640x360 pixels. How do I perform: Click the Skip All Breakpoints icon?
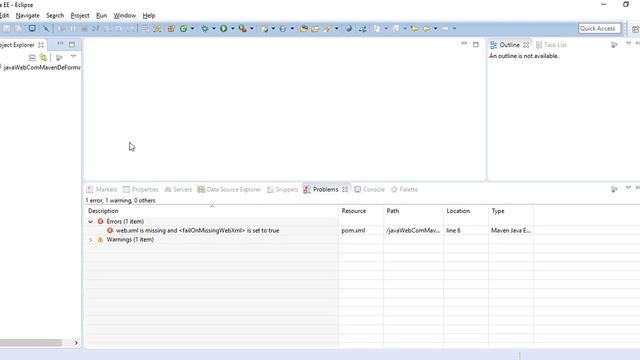46,29
